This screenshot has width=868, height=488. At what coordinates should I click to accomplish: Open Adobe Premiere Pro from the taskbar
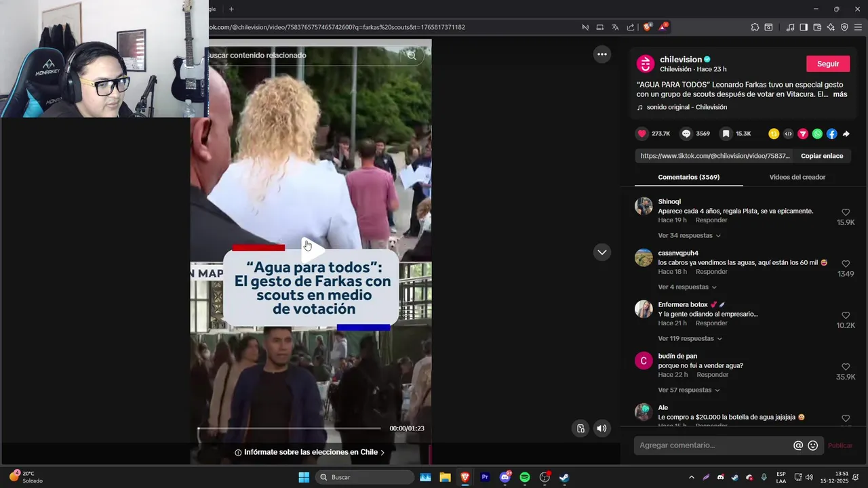pos(485,477)
